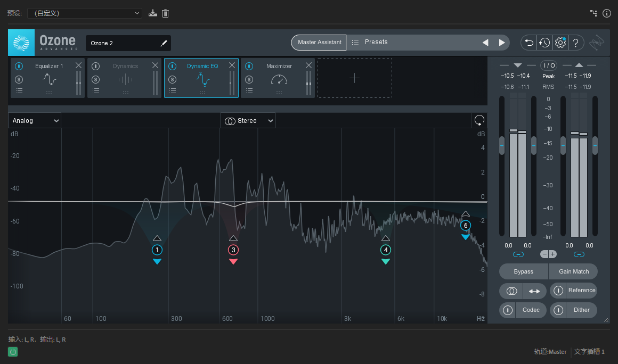Go to previous preset with the left arrow
Viewport: 618px width, 364px height.
click(485, 43)
